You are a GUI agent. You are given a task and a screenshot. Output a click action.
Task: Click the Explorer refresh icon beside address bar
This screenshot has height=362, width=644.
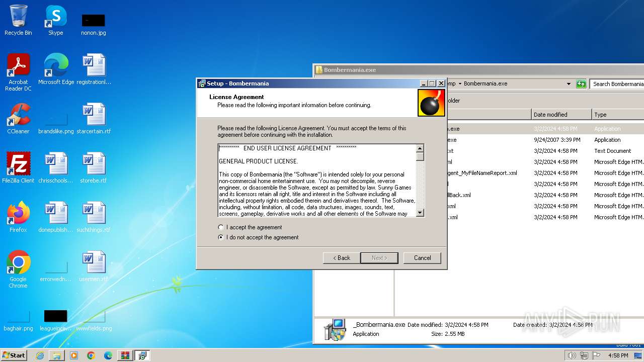581,84
